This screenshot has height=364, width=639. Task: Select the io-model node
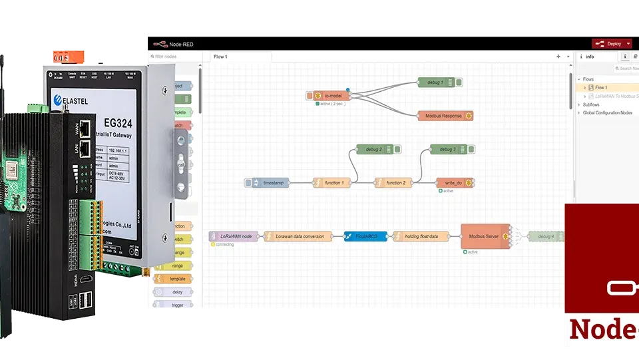click(331, 96)
